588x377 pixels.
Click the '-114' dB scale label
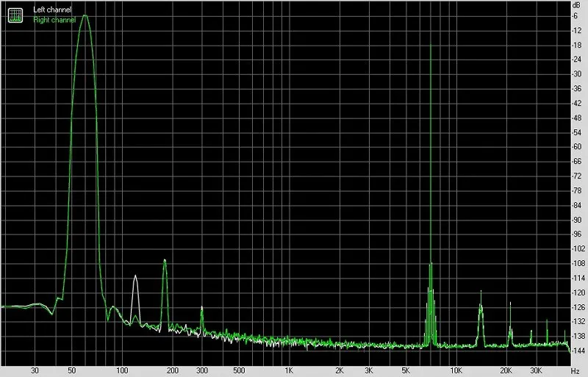point(578,279)
